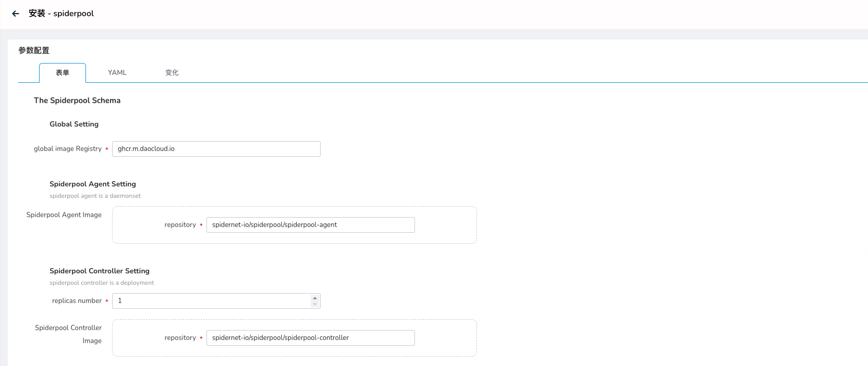
Task: Focus the Spiderpool Controller repository field
Action: (x=310, y=338)
